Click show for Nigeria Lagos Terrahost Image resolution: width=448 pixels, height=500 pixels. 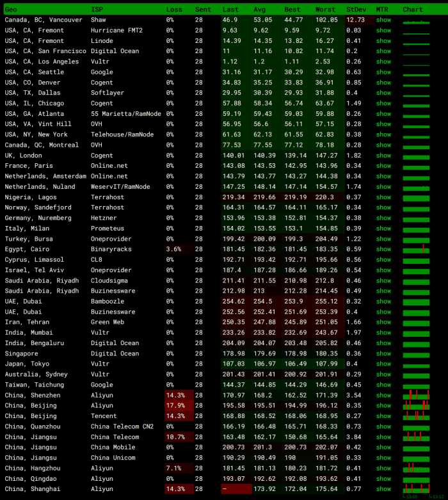tap(383, 197)
